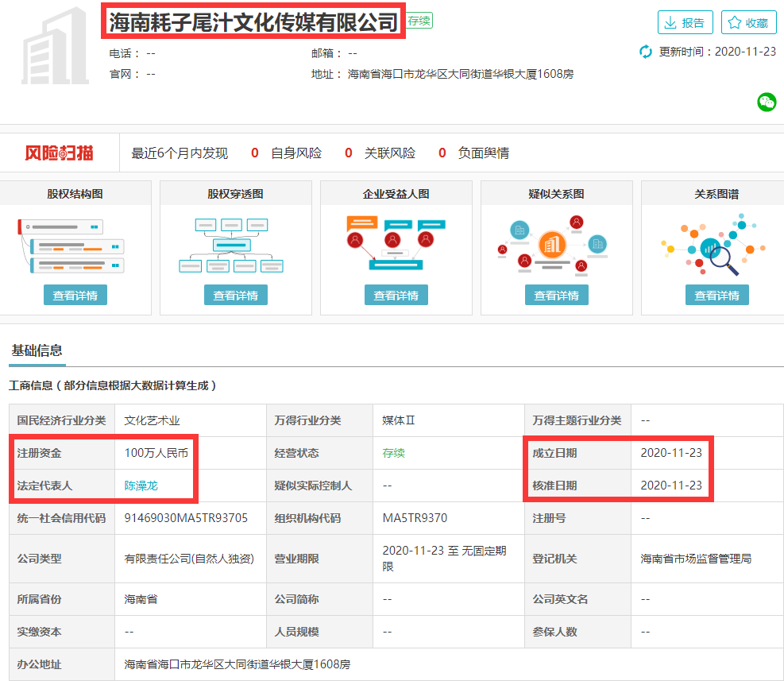This screenshot has height=681, width=784.
Task: View details under 股权穿透图
Action: point(235,295)
